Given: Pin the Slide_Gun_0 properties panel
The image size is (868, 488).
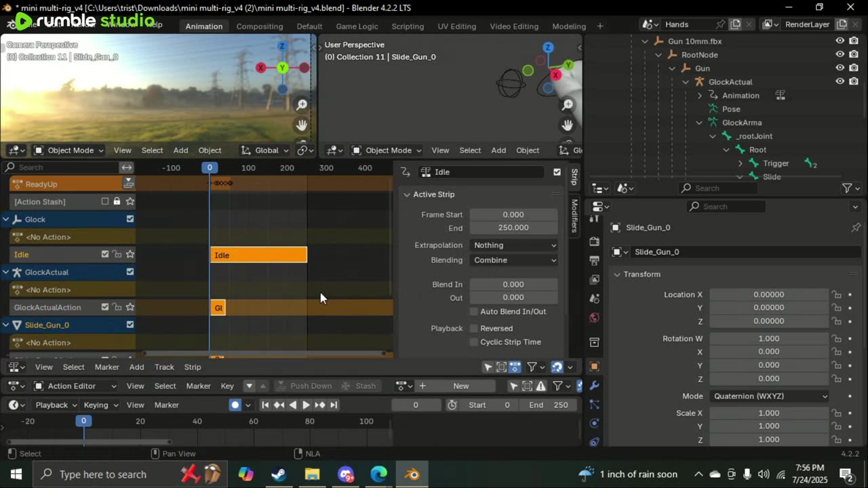Looking at the screenshot, I should [856, 228].
